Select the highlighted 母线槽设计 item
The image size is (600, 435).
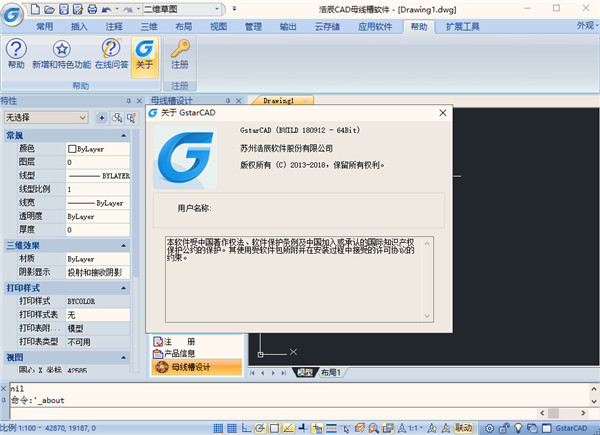[197, 367]
